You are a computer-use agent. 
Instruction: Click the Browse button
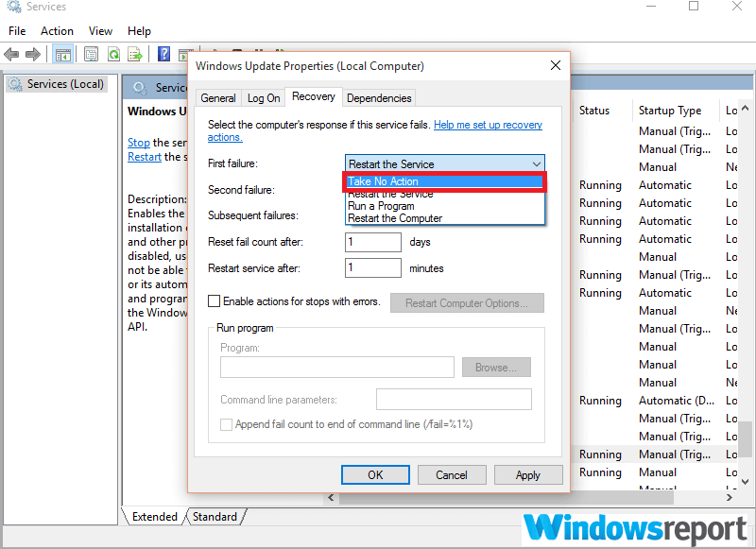pos(496,368)
